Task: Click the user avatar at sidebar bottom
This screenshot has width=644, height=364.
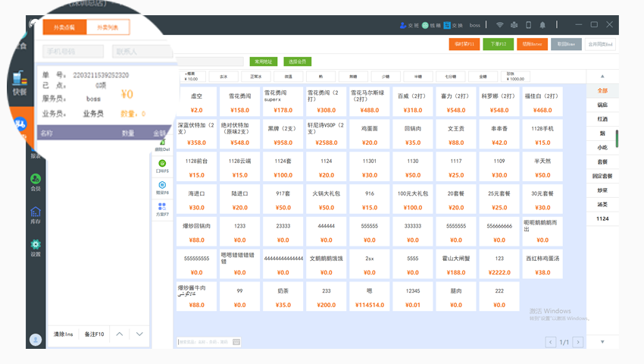Action: [36, 340]
